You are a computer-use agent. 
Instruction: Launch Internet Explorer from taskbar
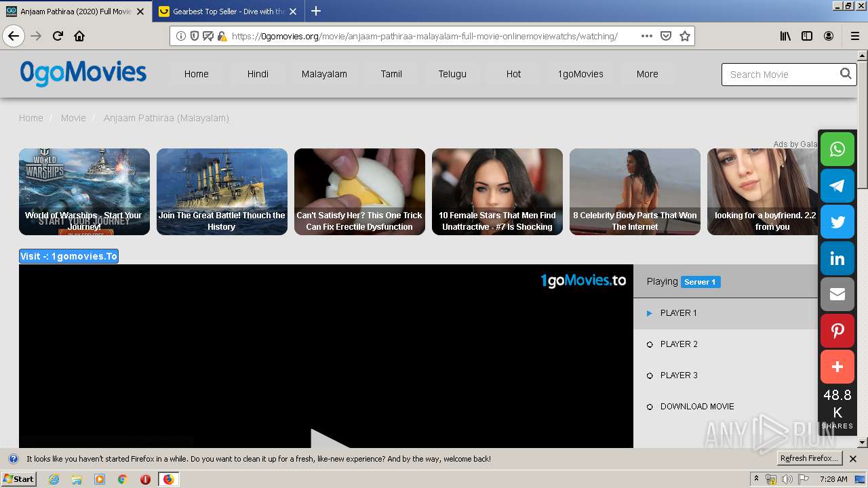tap(54, 479)
